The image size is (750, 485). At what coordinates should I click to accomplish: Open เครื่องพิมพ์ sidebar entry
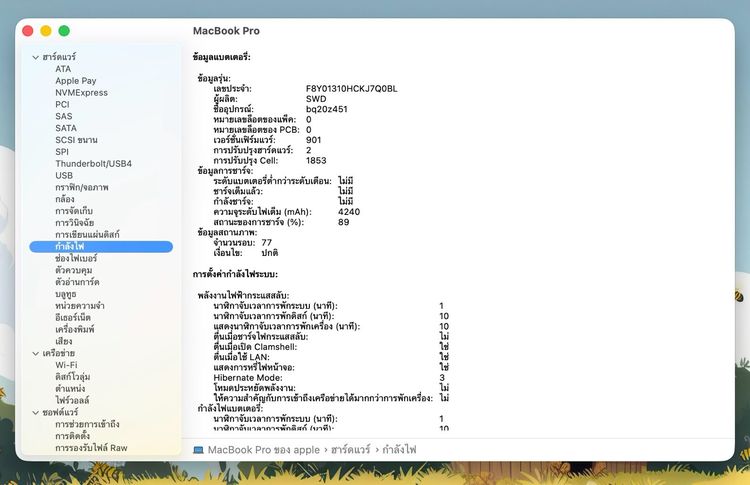click(x=75, y=330)
